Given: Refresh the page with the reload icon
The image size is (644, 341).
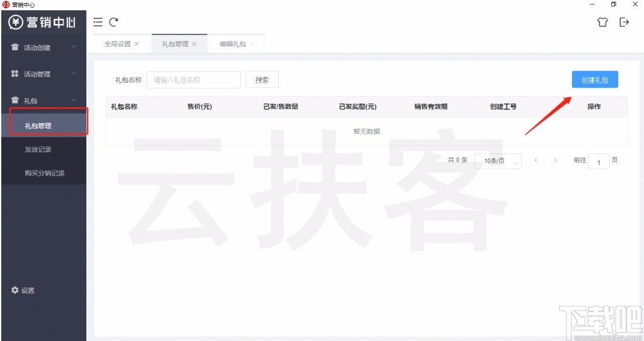Looking at the screenshot, I should [x=114, y=22].
